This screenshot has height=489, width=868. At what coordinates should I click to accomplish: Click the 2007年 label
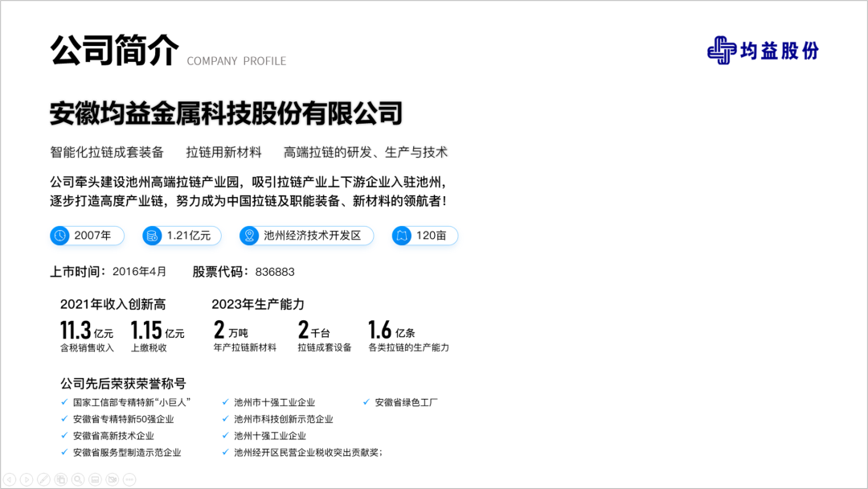(92, 236)
